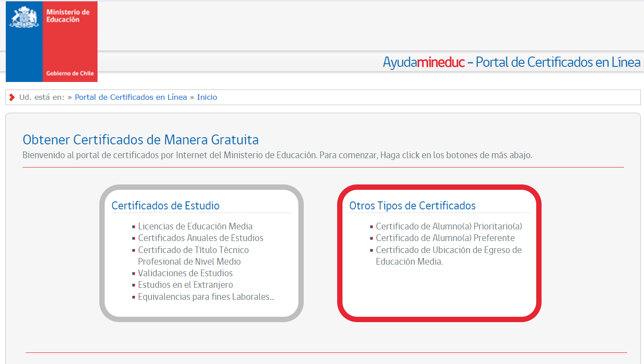Select Equivalencias para fines Laborales
Image resolution: width=644 pixels, height=364 pixels.
(206, 297)
